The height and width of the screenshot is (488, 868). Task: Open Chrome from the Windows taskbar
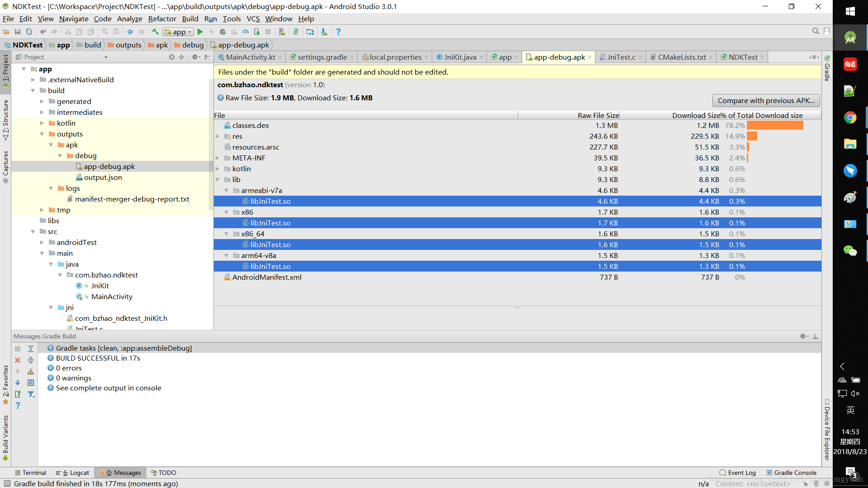point(850,117)
